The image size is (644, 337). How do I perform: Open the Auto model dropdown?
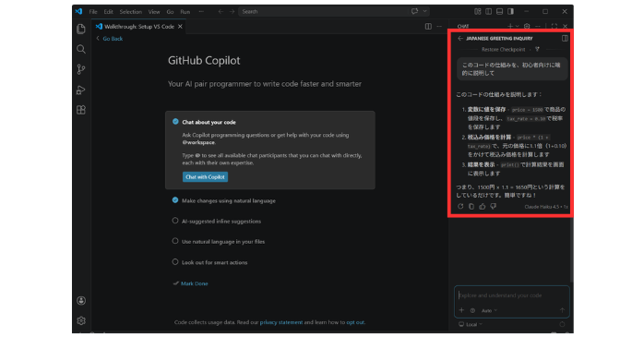(489, 311)
